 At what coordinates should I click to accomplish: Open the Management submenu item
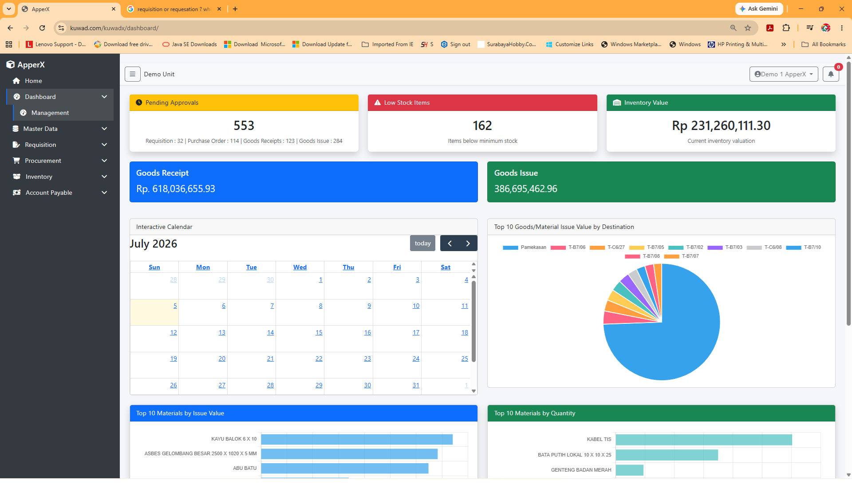pos(63,113)
